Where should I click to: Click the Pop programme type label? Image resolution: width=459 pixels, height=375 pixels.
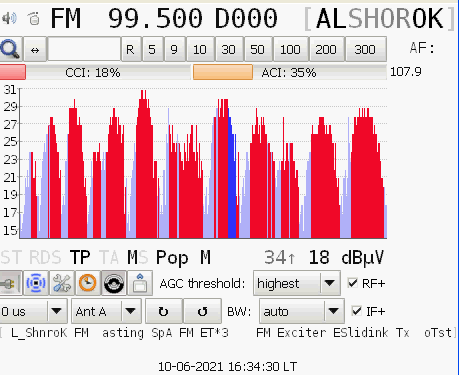click(172, 258)
